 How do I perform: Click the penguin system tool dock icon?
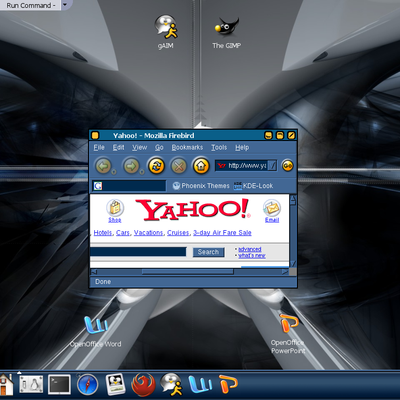tap(31, 384)
